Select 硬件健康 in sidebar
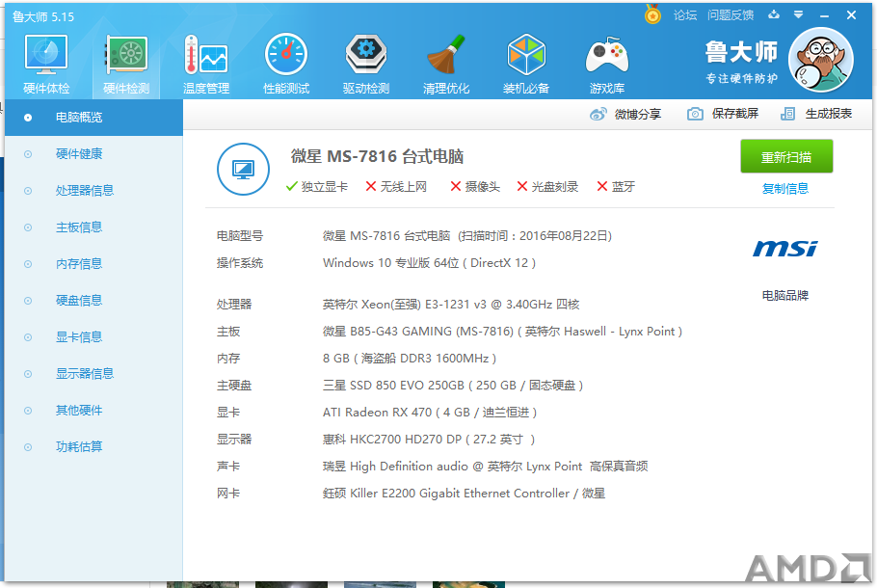 click(94, 154)
